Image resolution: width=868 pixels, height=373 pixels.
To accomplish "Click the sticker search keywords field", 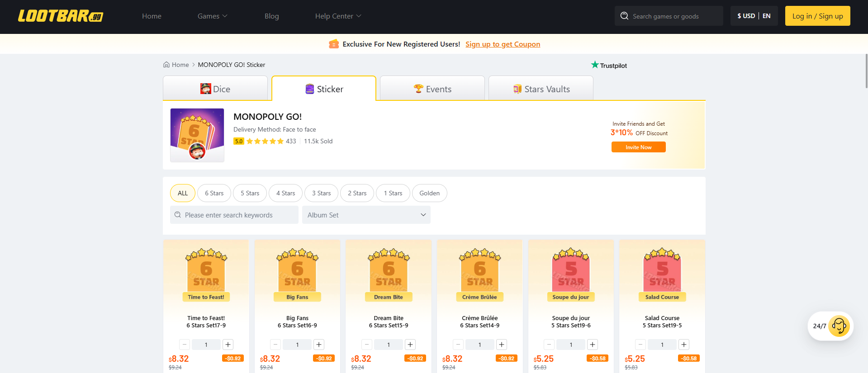I will coord(234,215).
